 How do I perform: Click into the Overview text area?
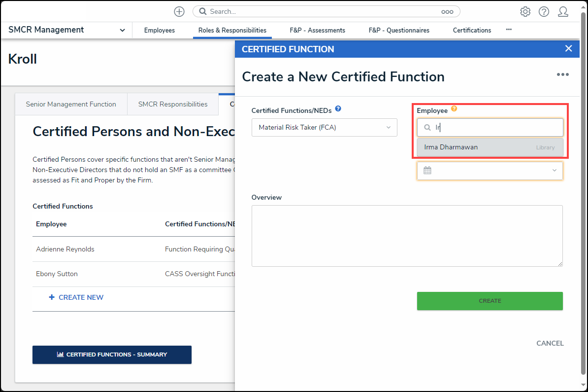click(407, 236)
